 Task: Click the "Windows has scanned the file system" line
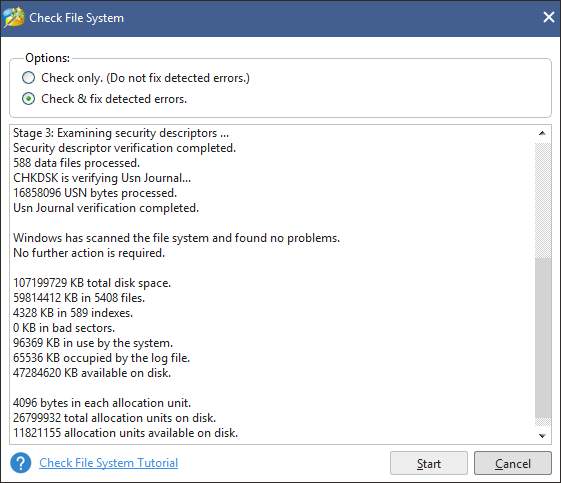pos(176,238)
